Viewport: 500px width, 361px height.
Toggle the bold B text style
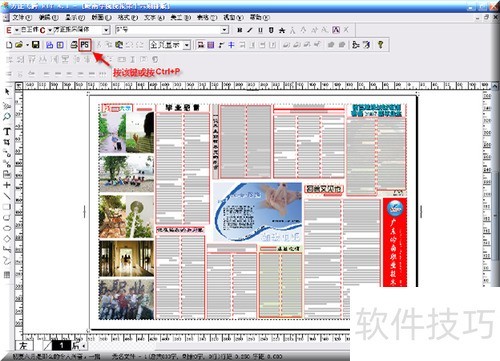239,30
